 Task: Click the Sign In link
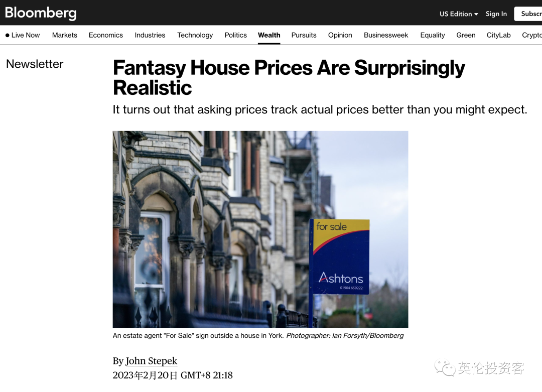[496, 14]
